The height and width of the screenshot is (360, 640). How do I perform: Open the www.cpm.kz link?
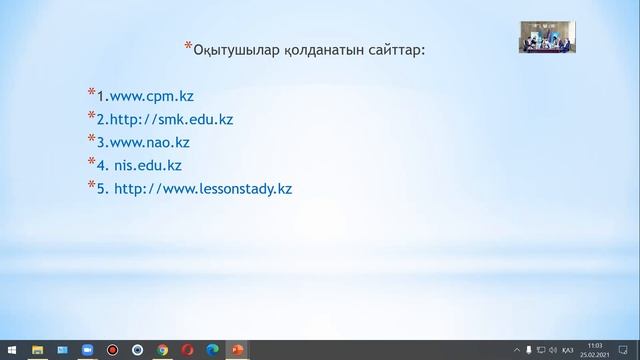[151, 96]
